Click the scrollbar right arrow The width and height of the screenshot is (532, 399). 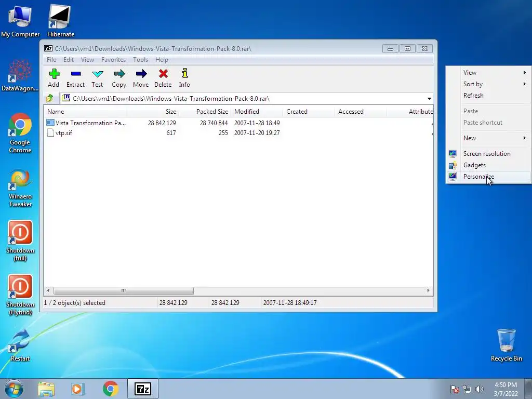[428, 291]
